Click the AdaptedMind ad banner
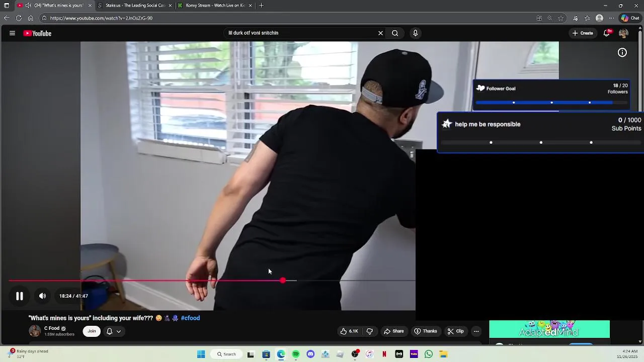 tap(549, 329)
